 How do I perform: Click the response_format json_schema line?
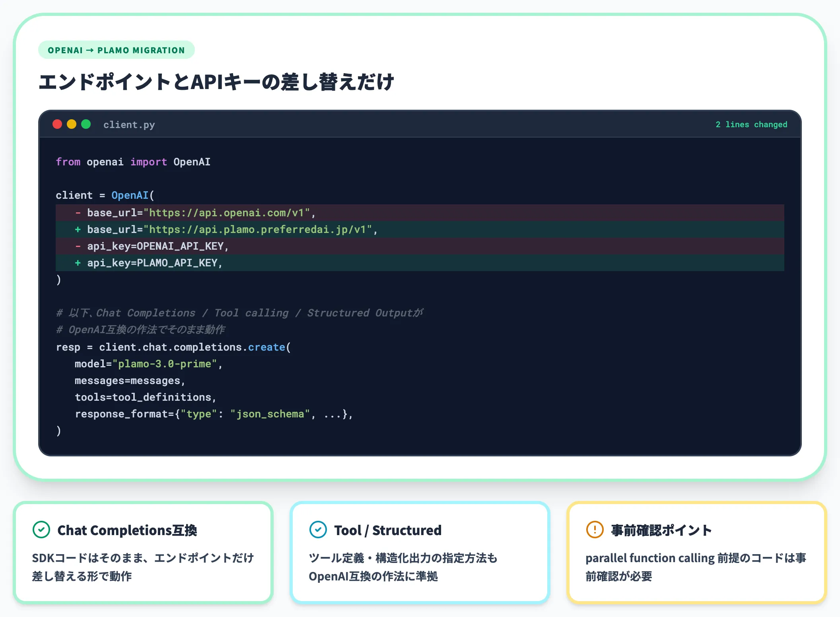click(214, 414)
